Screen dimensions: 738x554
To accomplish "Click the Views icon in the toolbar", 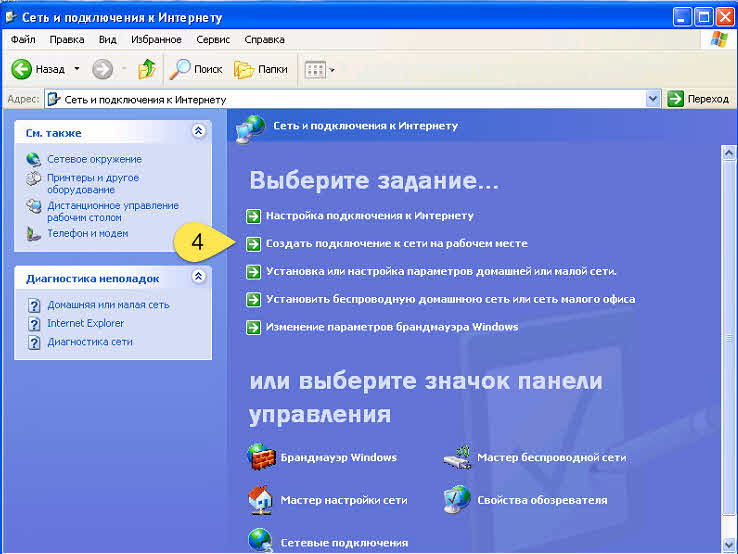I will point(315,70).
